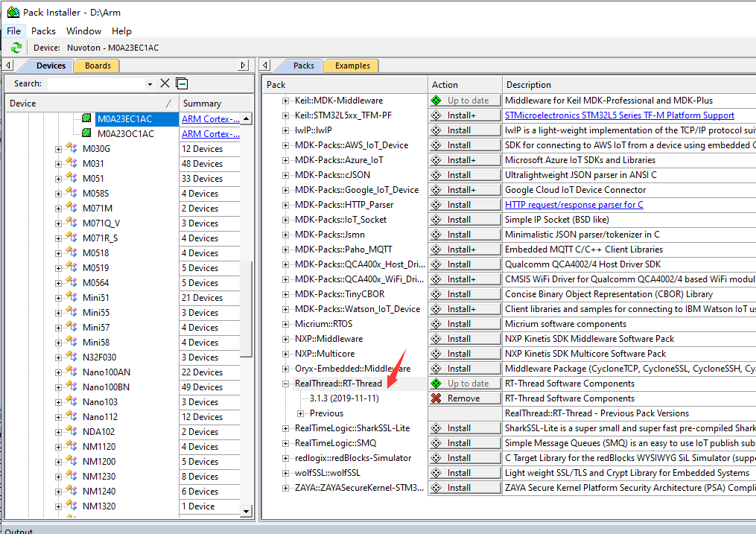Collapse the RealThread::RT-Thread pack
This screenshot has width=756, height=534.
click(285, 384)
